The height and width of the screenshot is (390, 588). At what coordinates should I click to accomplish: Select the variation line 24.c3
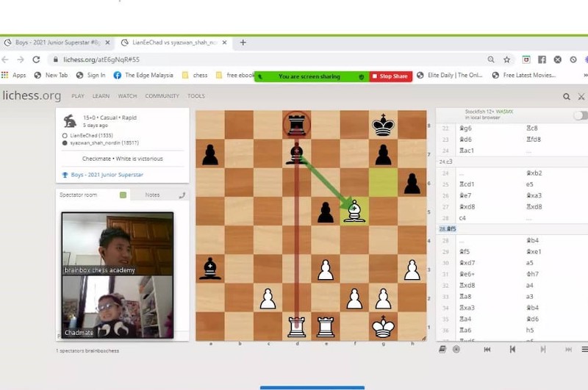[446, 162]
